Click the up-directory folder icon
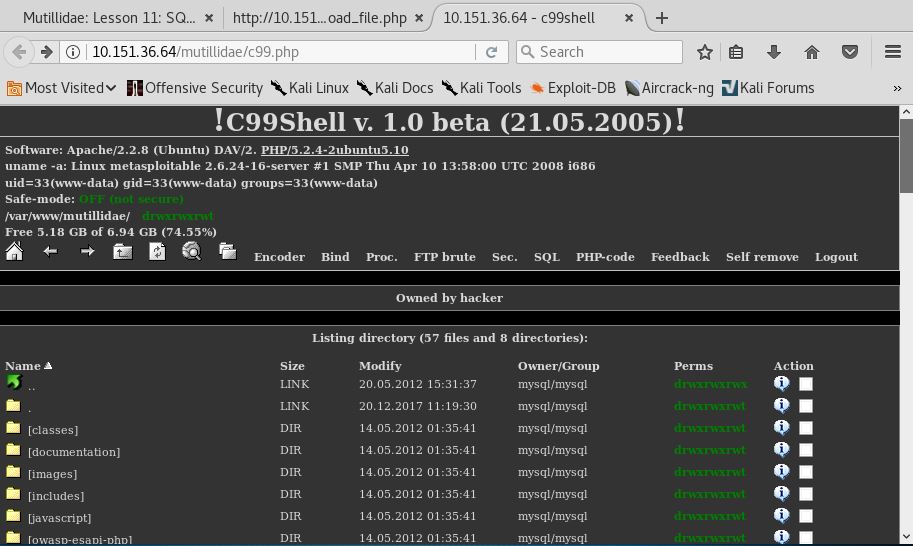Screen dimensions: 913x546 (122, 252)
